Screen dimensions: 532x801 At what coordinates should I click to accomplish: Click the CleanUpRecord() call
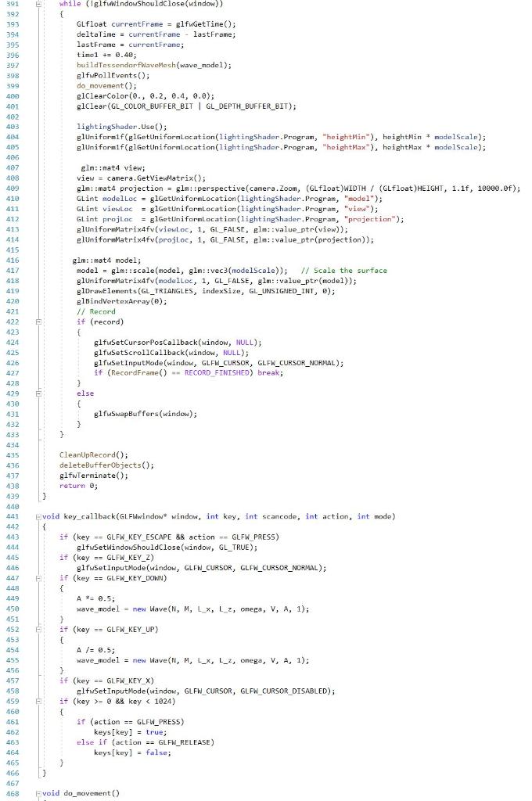pos(94,454)
